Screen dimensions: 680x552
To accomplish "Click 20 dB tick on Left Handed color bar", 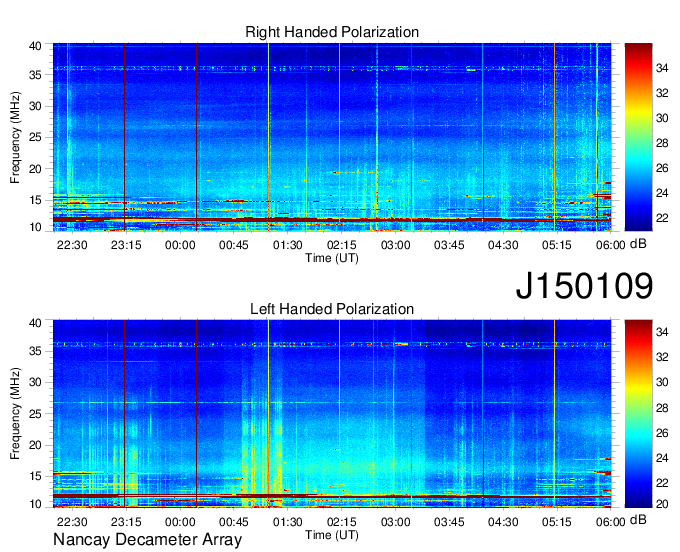I will (x=662, y=503).
